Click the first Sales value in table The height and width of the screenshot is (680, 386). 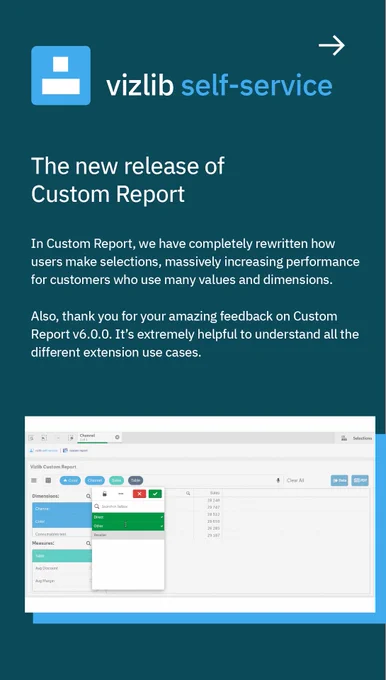point(213,500)
